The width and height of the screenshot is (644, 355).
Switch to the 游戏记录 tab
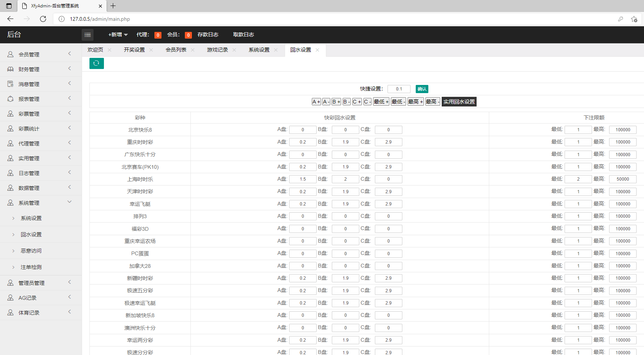(x=218, y=50)
